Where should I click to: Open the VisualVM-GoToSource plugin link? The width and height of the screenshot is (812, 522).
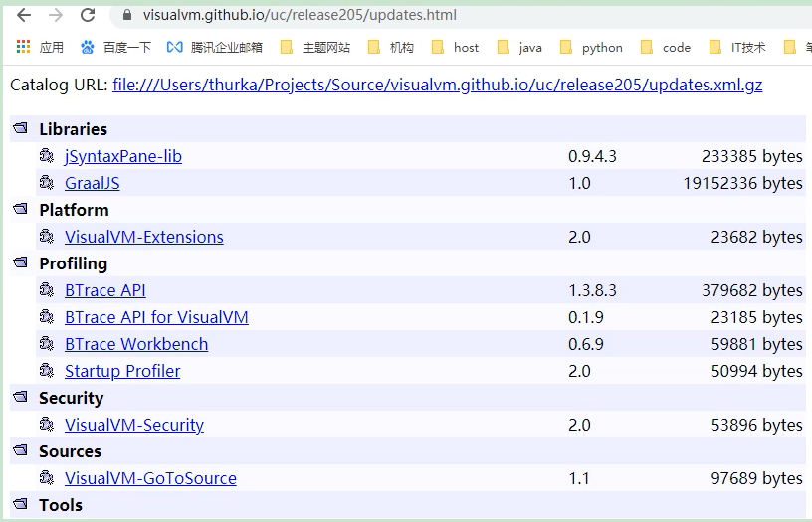coord(150,478)
